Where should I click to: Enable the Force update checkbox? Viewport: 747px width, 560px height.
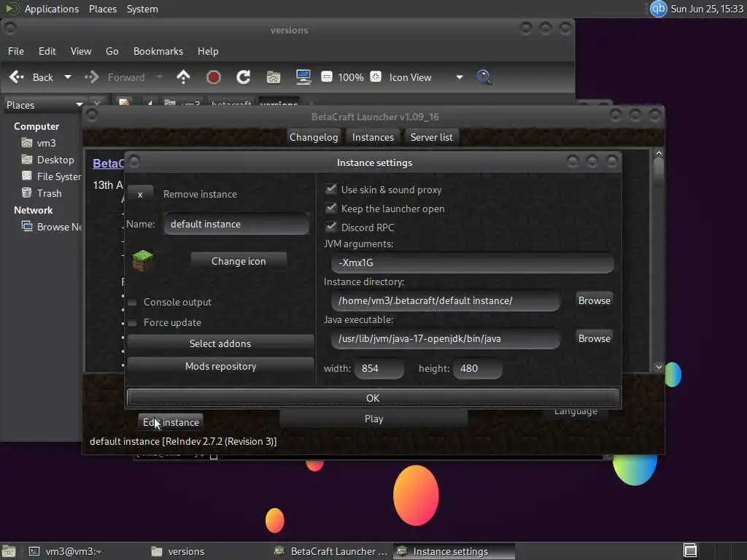[x=133, y=323]
